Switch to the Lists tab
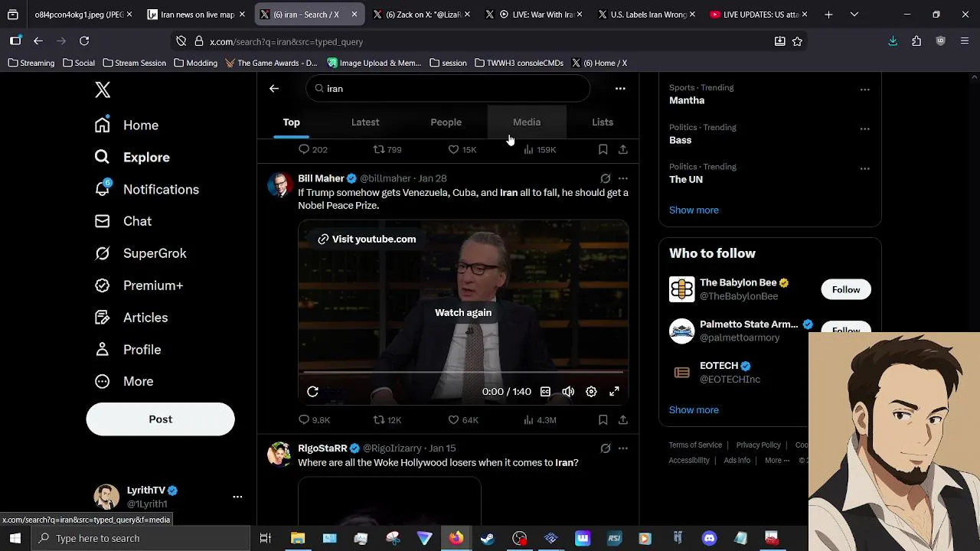Screen dimensions: 980x551 [603, 122]
